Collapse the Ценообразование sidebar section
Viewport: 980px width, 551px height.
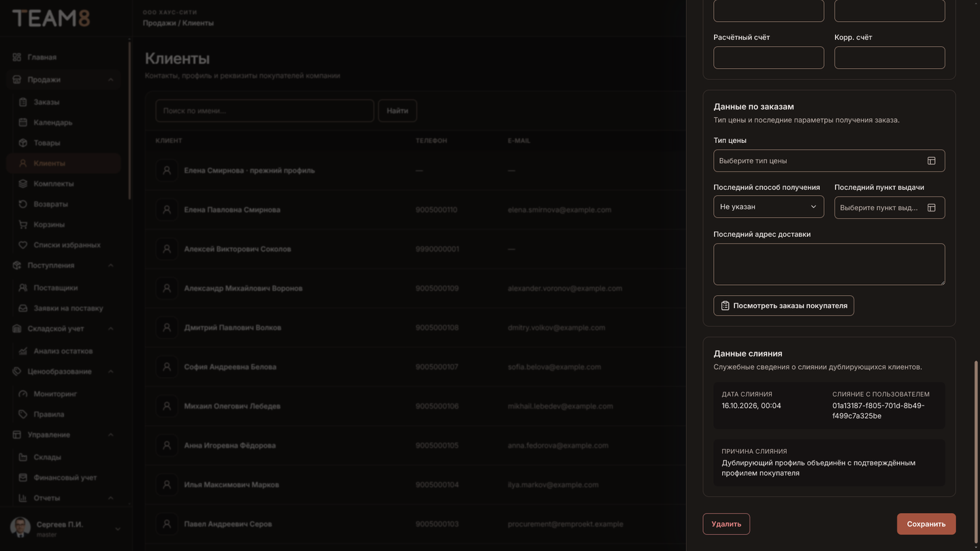111,371
